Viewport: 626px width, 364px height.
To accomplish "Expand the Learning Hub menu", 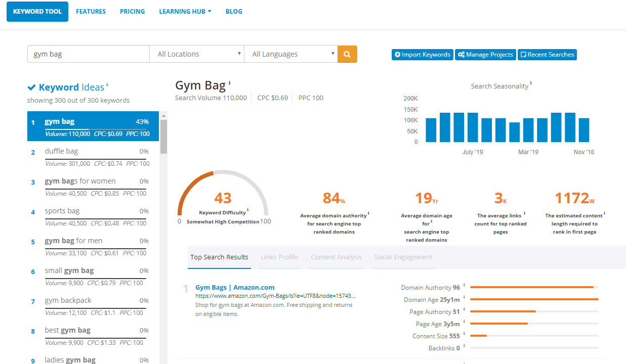I will point(185,11).
